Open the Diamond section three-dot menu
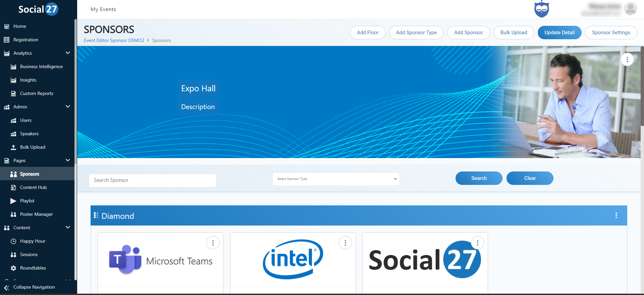Viewport: 644px width, 295px height. [616, 215]
